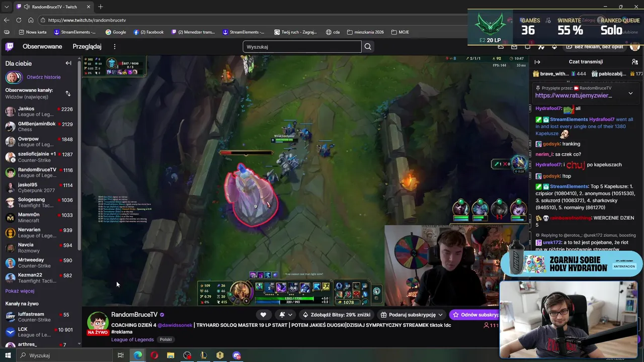Viewport: 644px width, 362px height.
Task: Open Microsoft Edge on taskbar
Action: pyautogui.click(x=138, y=355)
